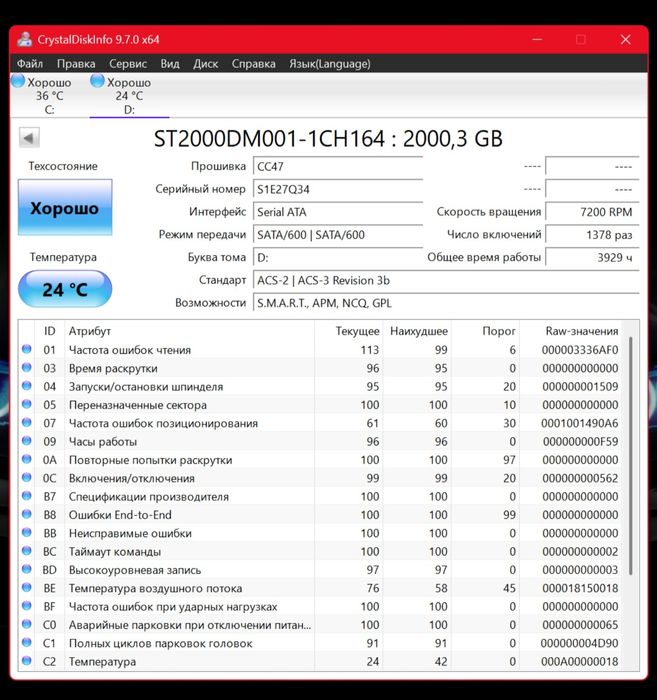Click status orb for attribute C1
The width and height of the screenshot is (657, 700).
tap(26, 642)
